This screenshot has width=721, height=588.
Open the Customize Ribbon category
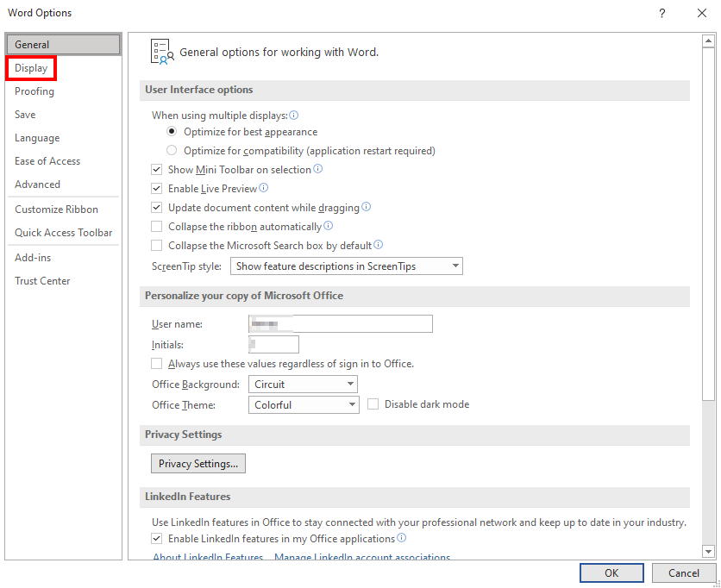pyautogui.click(x=64, y=210)
